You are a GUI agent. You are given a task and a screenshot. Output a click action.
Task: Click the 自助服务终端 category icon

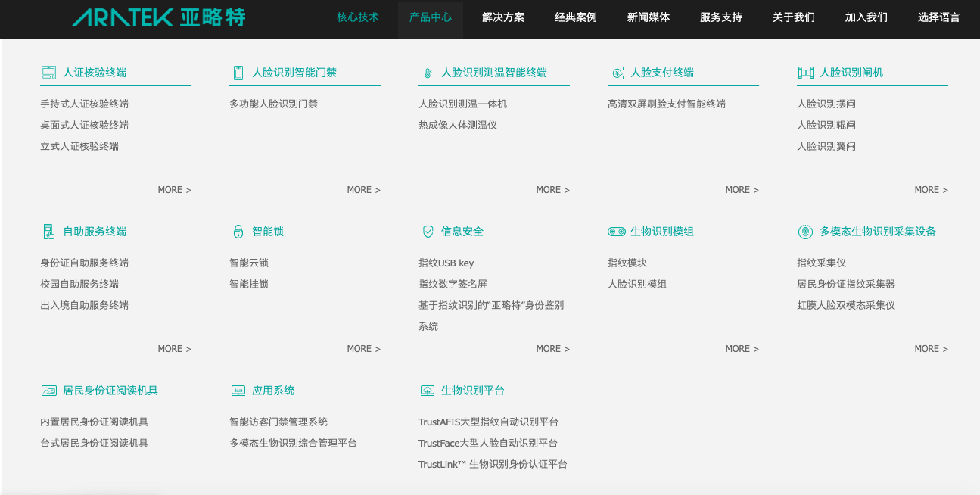(x=48, y=232)
